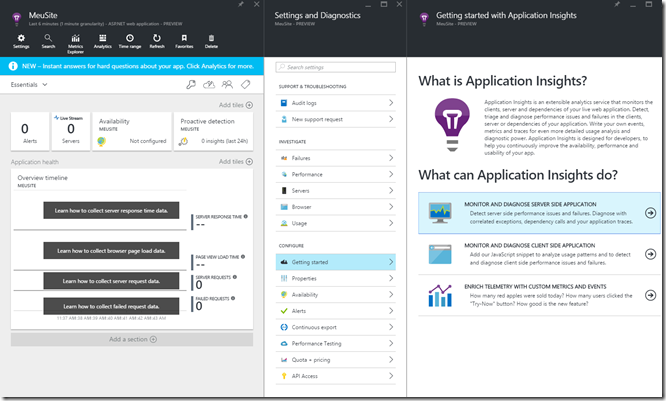Screen dimensions: 666x401
Task: Click arrow on Custom Metrics and Events card
Action: (x=650, y=295)
